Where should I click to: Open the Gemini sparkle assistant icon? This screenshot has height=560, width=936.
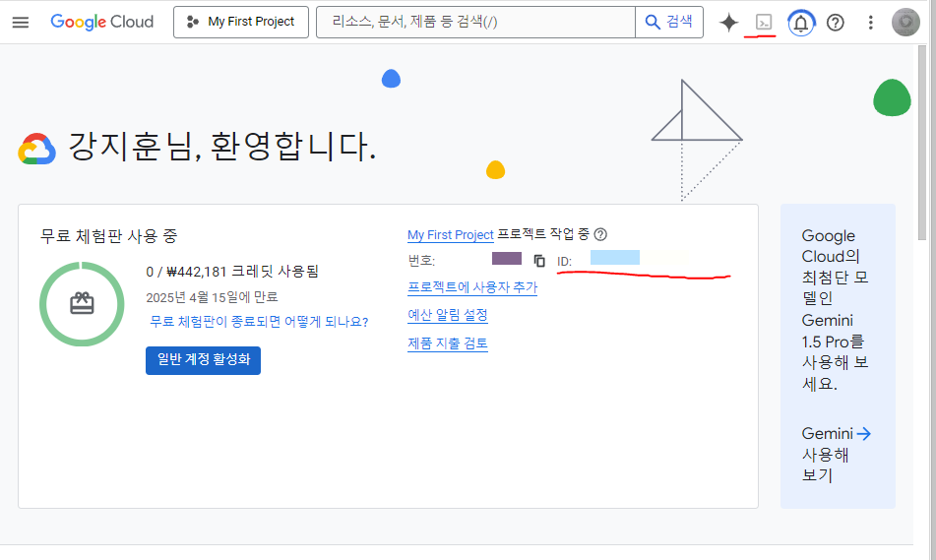click(x=729, y=23)
